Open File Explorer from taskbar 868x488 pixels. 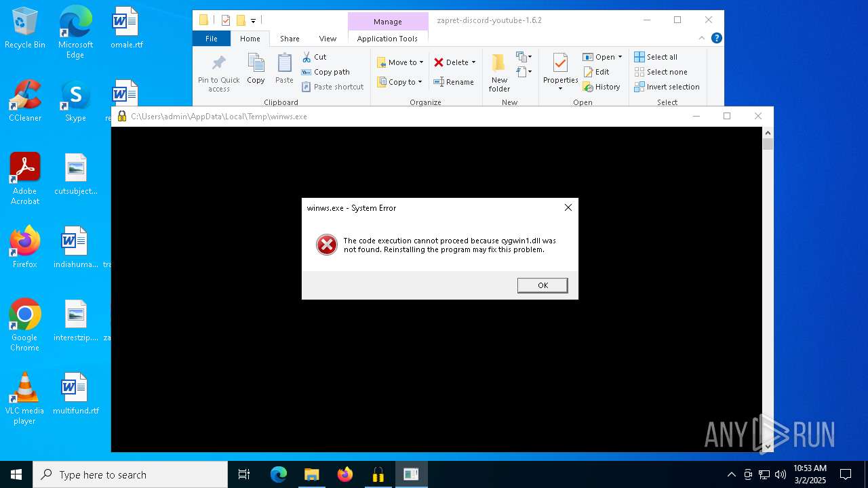tap(311, 474)
